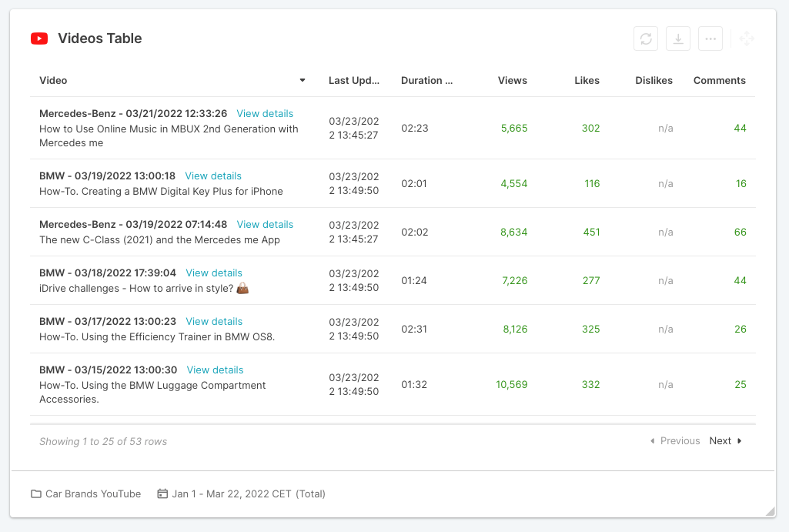
Task: Click duration value '02:02'
Action: click(x=415, y=232)
